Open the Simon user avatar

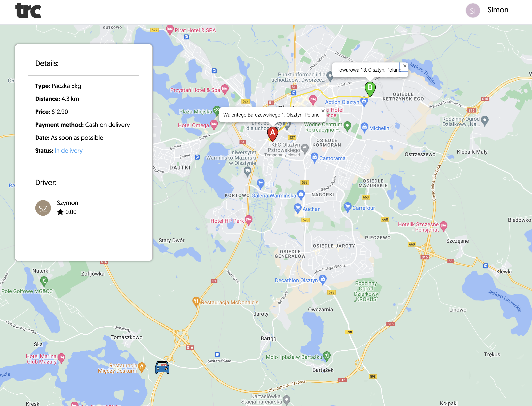(x=473, y=11)
